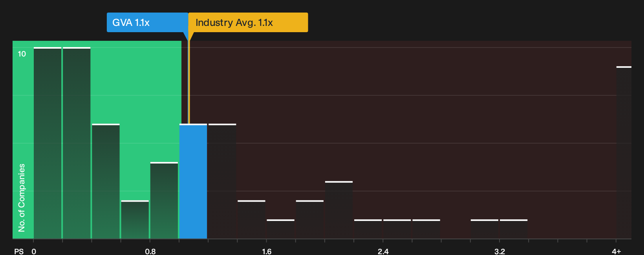Click the GVA 1.1x blue label
This screenshot has height=255, width=644.
(147, 22)
